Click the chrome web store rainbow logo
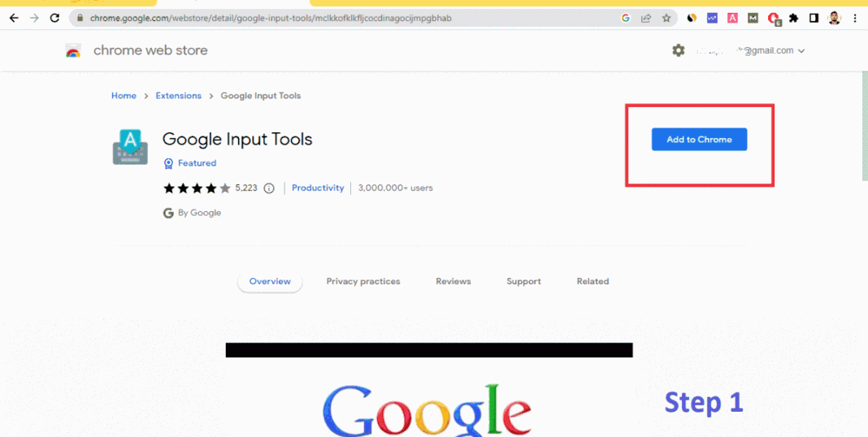 [x=72, y=50]
